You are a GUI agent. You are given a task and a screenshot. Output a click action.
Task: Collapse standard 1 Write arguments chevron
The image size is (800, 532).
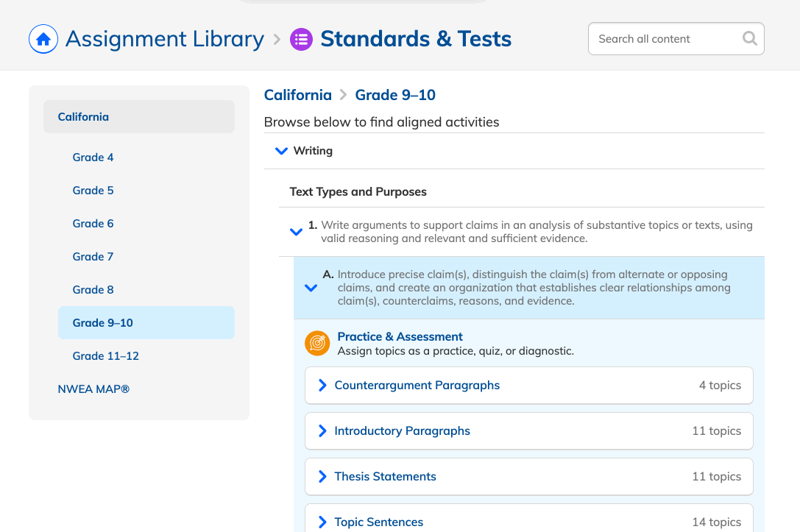pyautogui.click(x=296, y=232)
